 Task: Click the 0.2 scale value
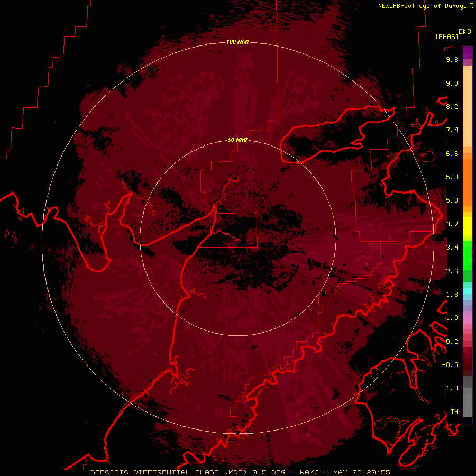[452, 342]
